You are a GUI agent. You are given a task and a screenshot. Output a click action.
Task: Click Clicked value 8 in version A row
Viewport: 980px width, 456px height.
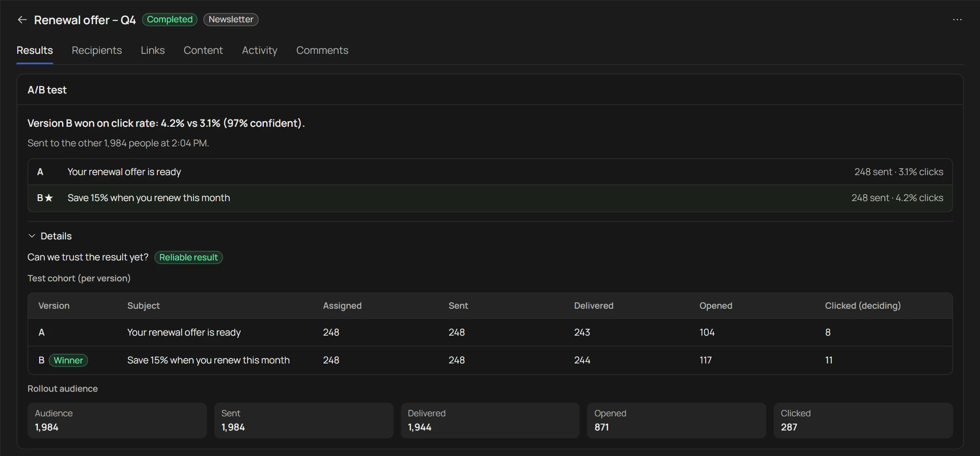coord(828,332)
